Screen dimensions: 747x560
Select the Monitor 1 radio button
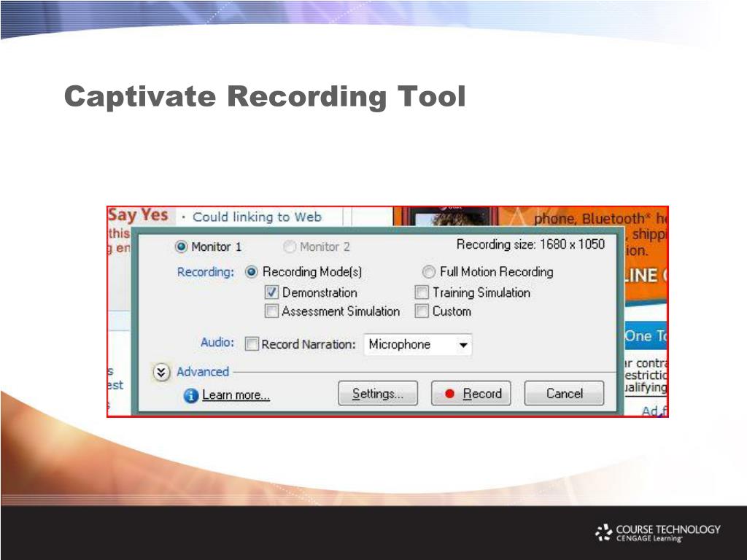(x=181, y=246)
